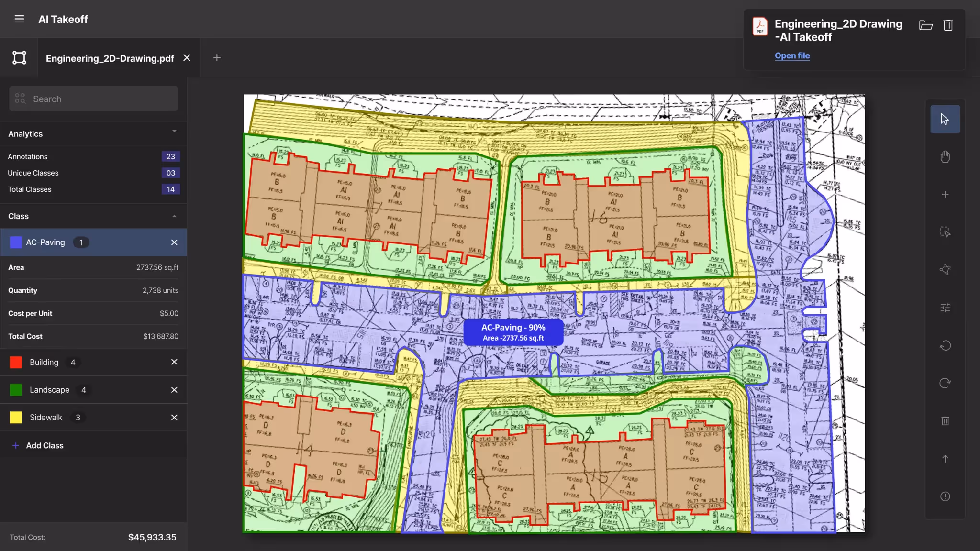The image size is (980, 551).
Task: Open the hamburger menu
Action: pos(19,19)
